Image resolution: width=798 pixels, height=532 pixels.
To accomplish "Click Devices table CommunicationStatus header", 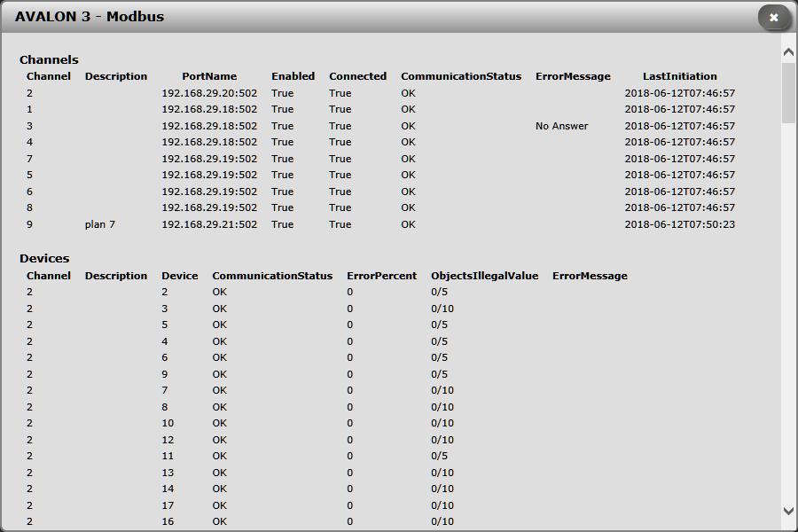I will click(x=272, y=276).
